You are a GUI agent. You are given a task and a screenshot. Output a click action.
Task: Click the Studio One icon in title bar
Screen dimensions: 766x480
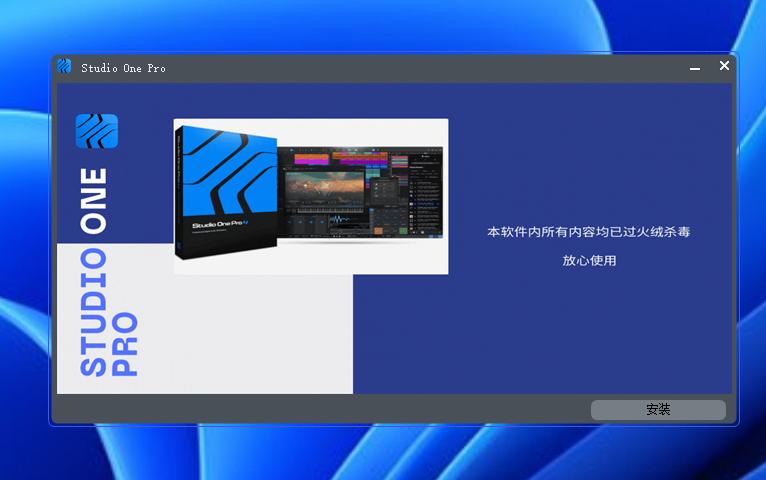(64, 66)
